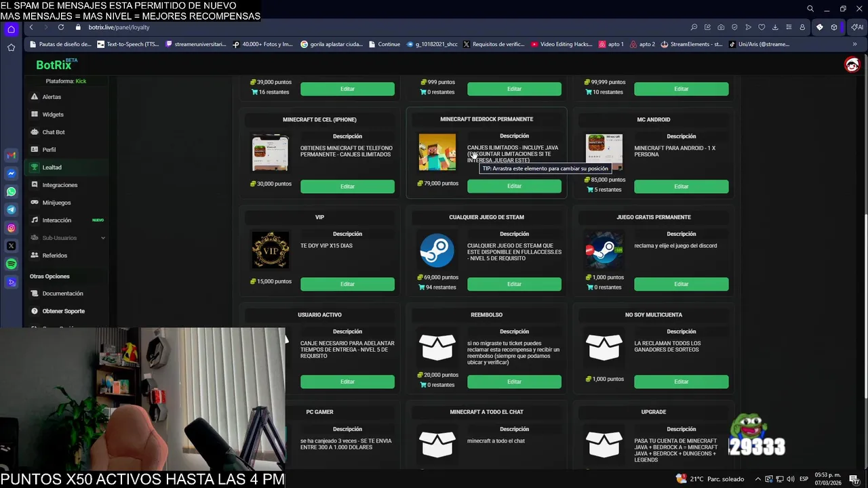Click the heart bookmark icon in the address bar
The width and height of the screenshot is (868, 488).
[x=762, y=27]
